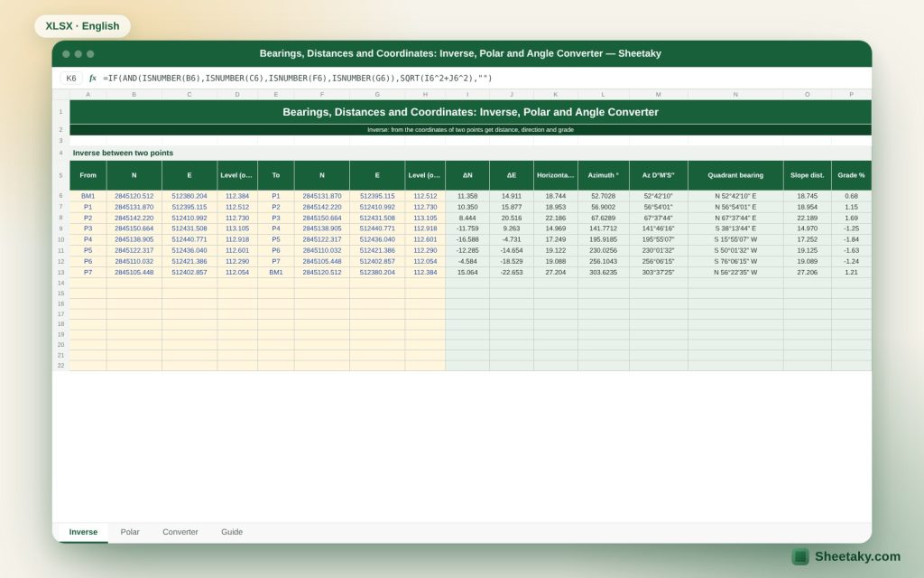The width and height of the screenshot is (924, 578).
Task: Select horizontal distance cell 19.088
Action: 556,261
